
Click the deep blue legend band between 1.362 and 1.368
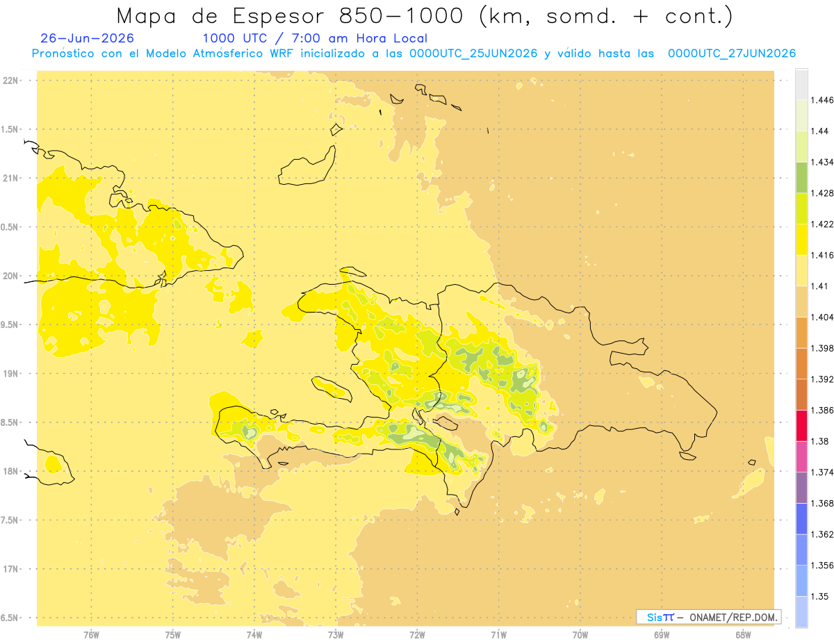pos(801,519)
